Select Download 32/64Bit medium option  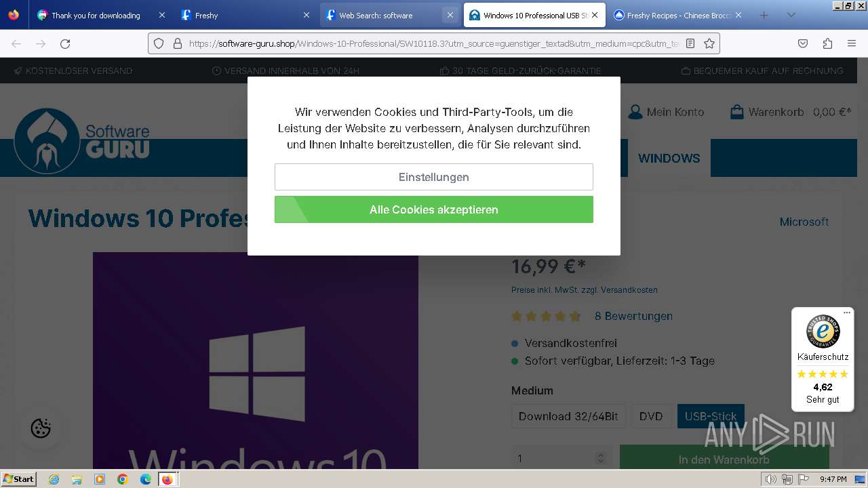(568, 416)
